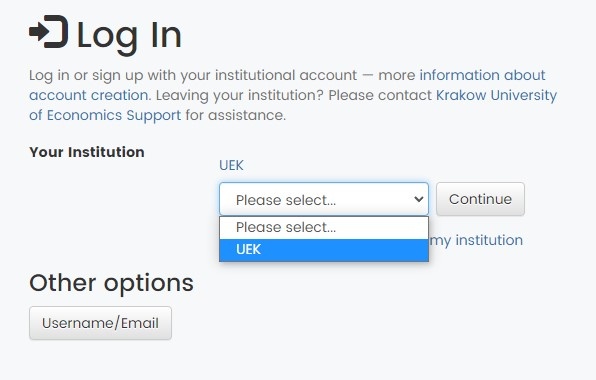The height and width of the screenshot is (380, 596).
Task: Click the closed institution select field
Action: pyautogui.click(x=324, y=199)
